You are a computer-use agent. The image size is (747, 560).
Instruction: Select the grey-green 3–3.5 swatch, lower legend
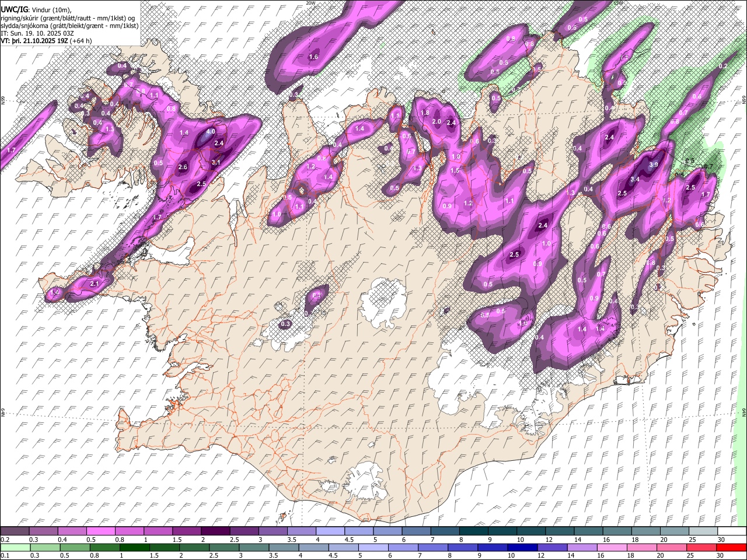(x=254, y=548)
